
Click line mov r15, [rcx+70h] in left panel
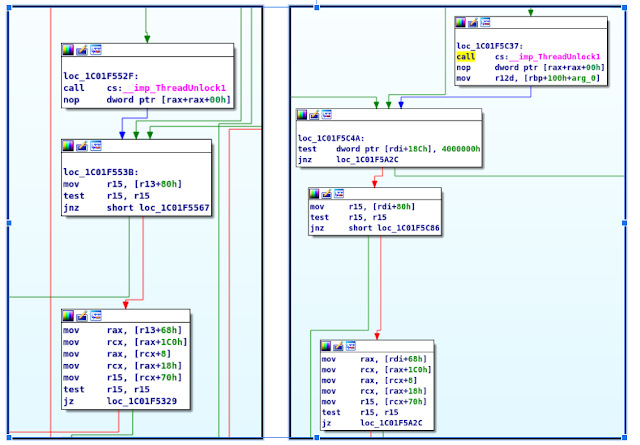click(x=122, y=377)
